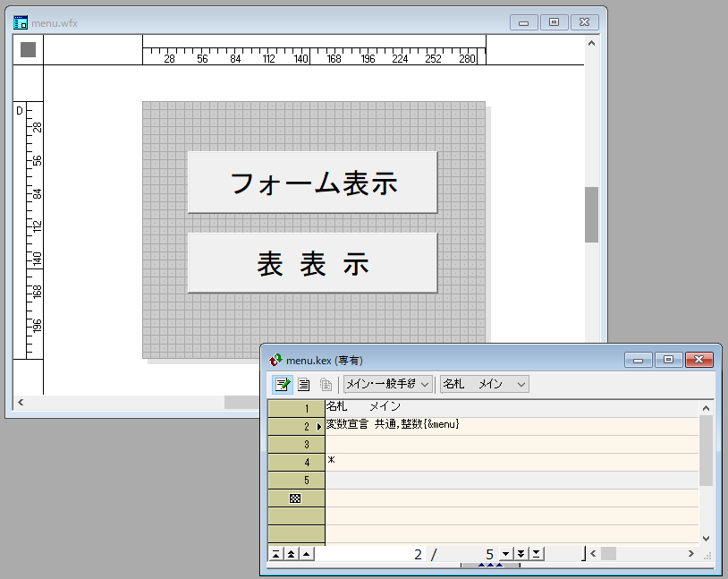Click the document list icon in menu.kex toolbar
Image resolution: width=728 pixels, height=579 pixels.
[304, 384]
